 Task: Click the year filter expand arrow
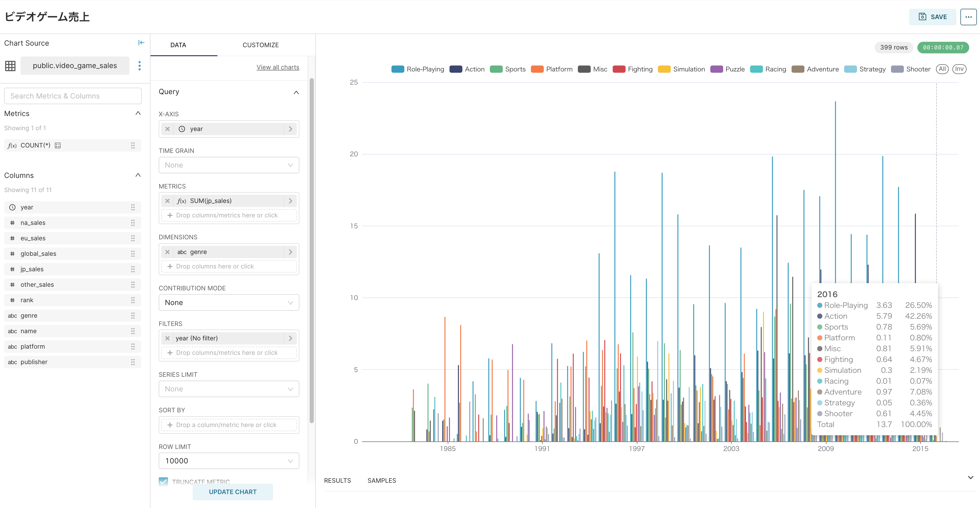coord(291,338)
